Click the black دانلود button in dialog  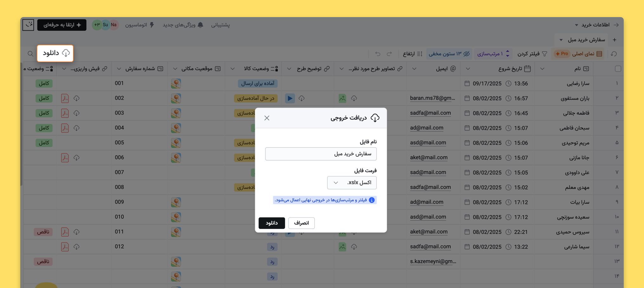pyautogui.click(x=272, y=223)
